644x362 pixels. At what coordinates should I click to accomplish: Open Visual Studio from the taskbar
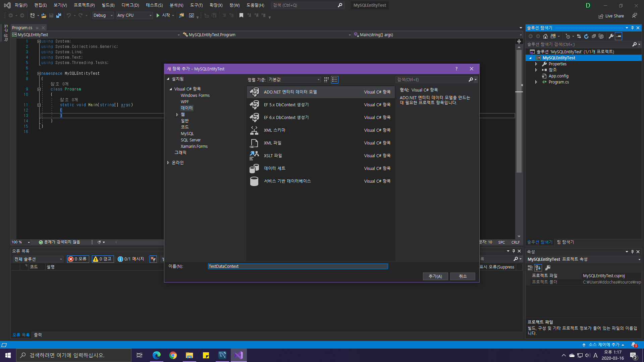[239, 355]
